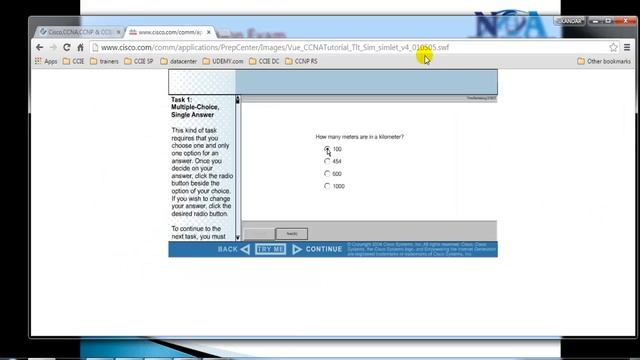Bookmark this page with the star icon
Viewport: 640px width, 360px height.
tap(613, 47)
